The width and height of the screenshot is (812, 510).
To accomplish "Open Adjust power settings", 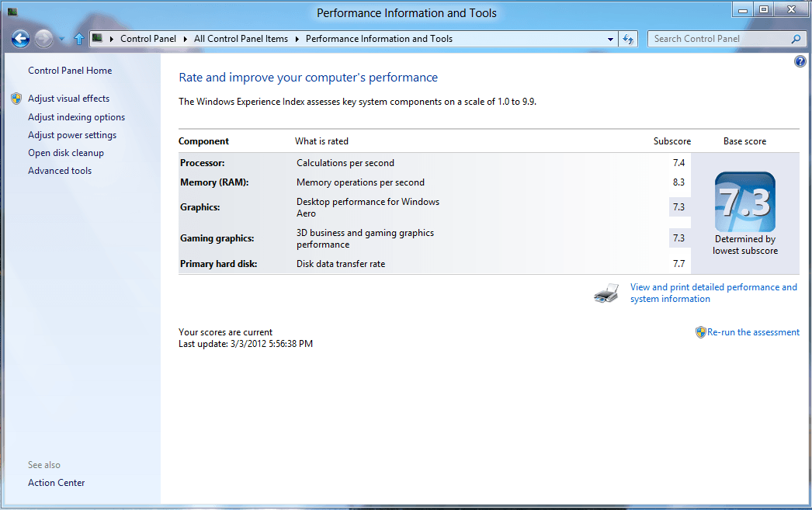I will (72, 135).
